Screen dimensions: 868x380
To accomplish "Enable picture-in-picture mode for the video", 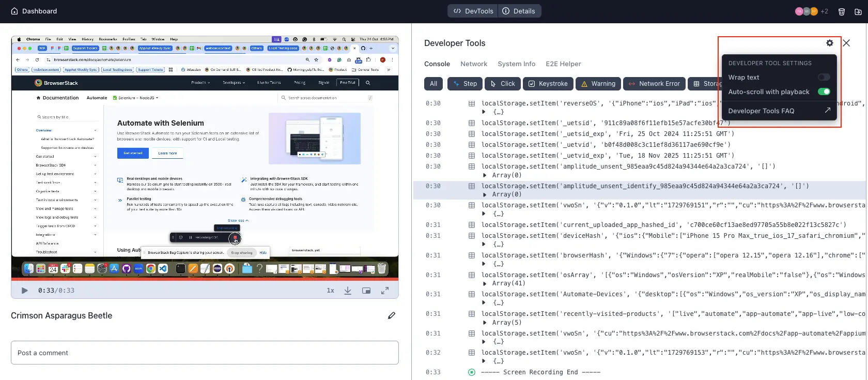I will [x=366, y=291].
